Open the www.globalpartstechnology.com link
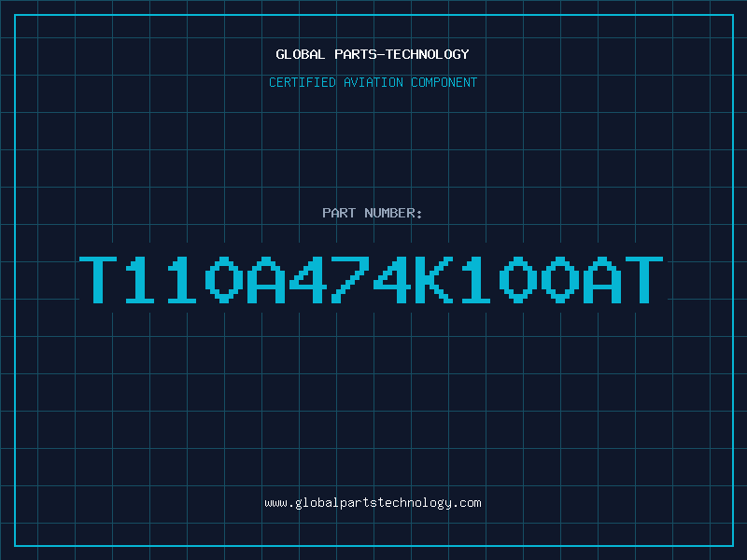Screen dimensions: 747x560 373,503
